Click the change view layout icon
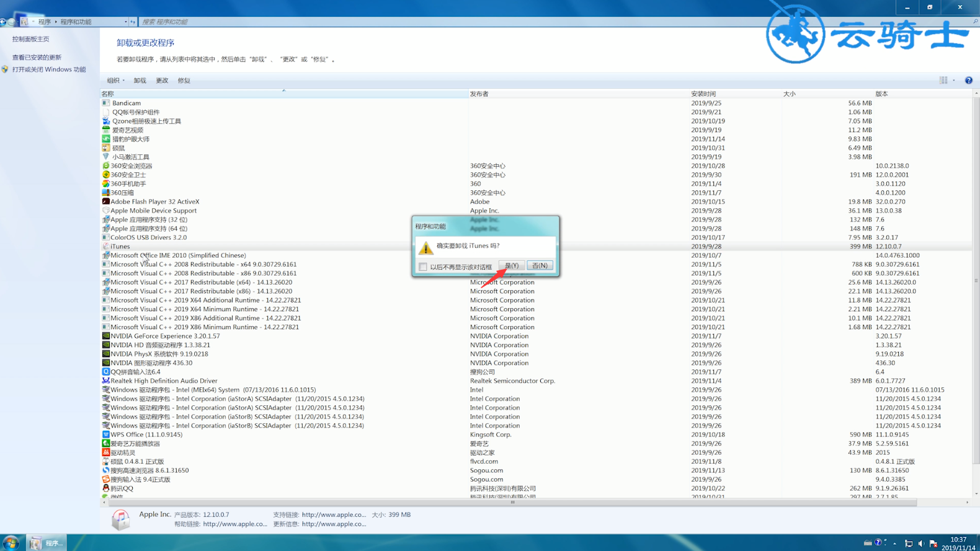Screen dimensions: 980x551 943,81
